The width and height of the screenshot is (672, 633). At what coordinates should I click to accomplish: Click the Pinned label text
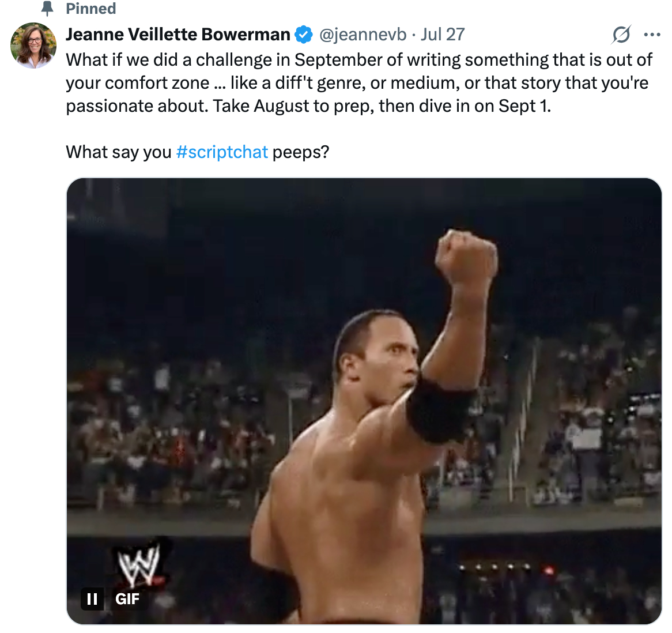91,9
